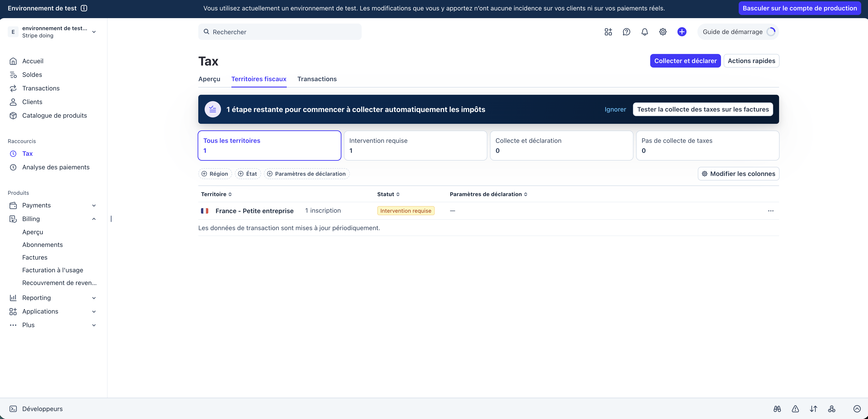Open Aperçu under Billing in the sidebar

click(x=33, y=232)
